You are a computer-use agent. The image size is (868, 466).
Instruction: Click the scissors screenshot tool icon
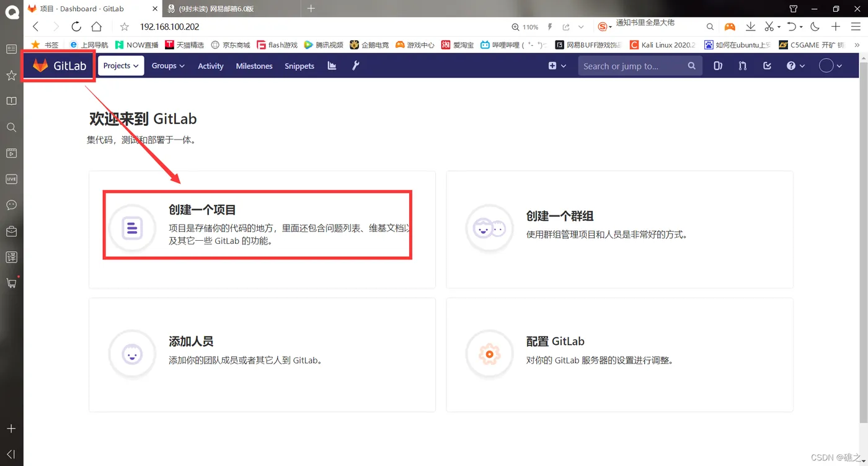tap(769, 27)
